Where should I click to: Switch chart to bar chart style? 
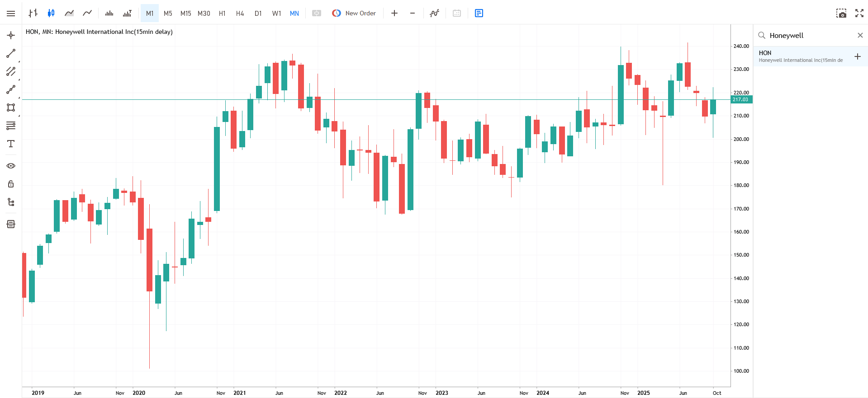33,13
